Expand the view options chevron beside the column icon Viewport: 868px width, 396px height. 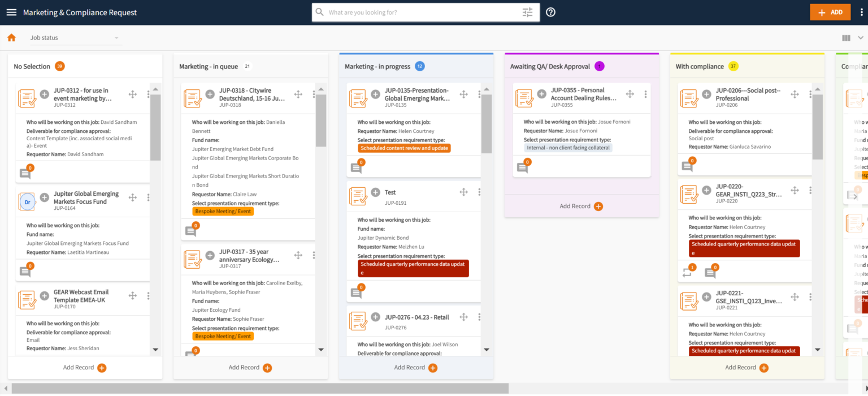point(861,37)
